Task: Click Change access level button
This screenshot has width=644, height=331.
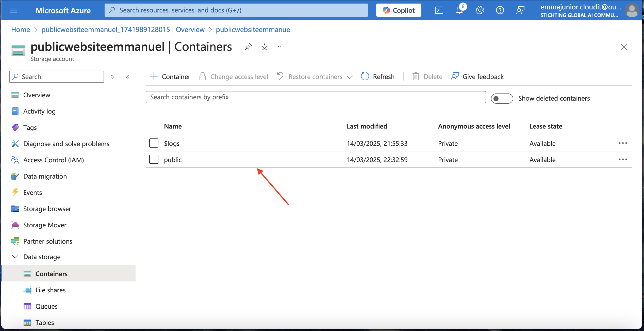Action: tap(234, 77)
